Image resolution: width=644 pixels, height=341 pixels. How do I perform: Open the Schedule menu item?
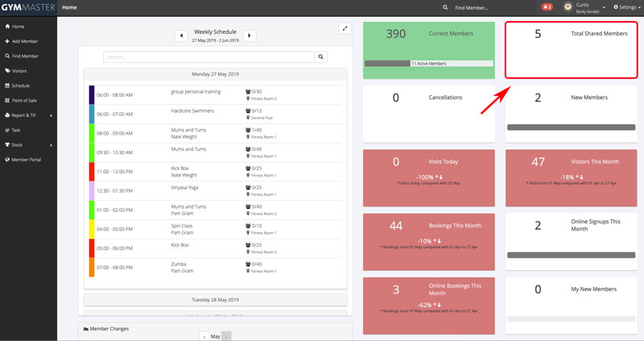[20, 85]
